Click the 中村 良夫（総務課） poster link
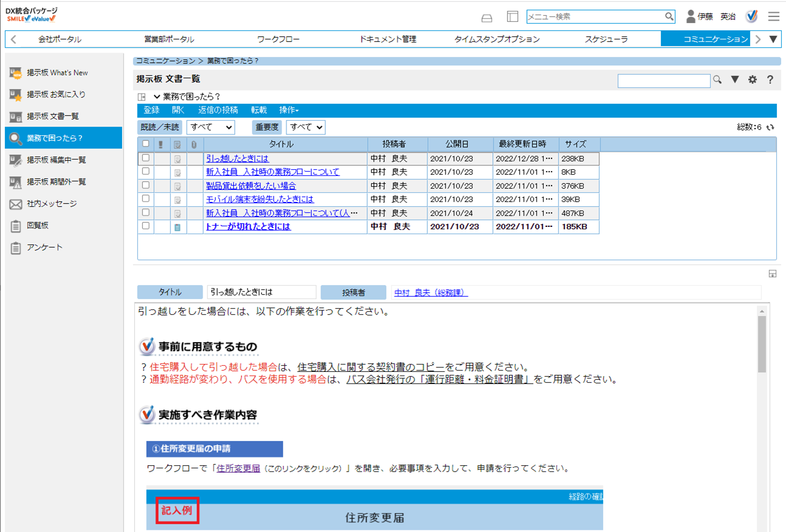Screen dimensions: 786x532 (431, 292)
